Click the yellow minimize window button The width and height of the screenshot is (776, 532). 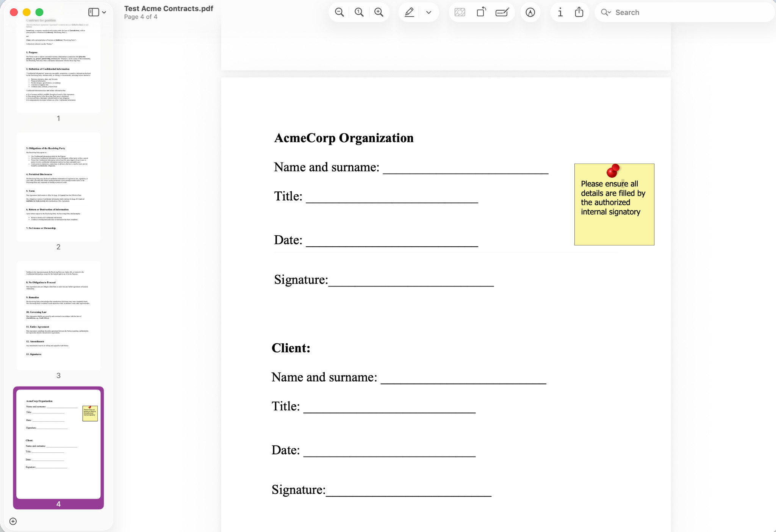[x=27, y=12]
